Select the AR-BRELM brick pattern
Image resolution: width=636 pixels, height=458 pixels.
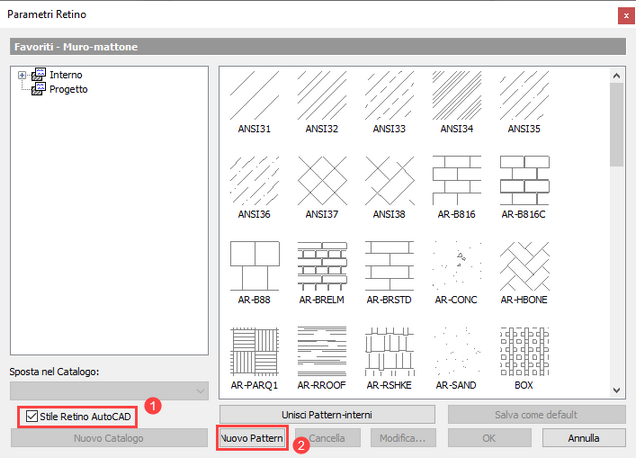(322, 273)
